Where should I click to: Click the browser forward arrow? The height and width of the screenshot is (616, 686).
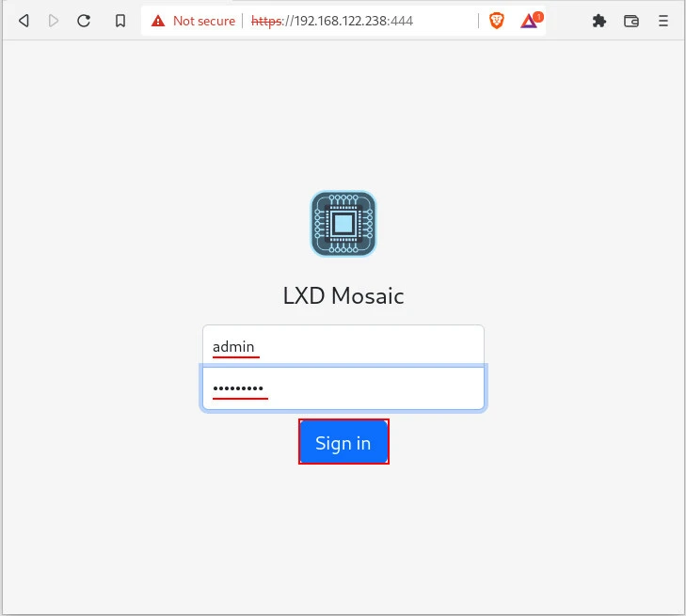[54, 21]
